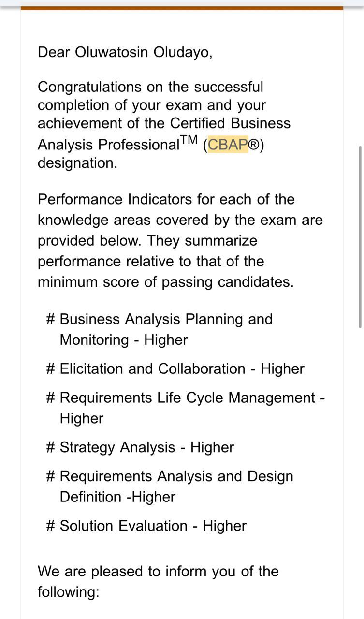Click the # symbol before Strategy Analysis
364x619 pixels.
50,447
